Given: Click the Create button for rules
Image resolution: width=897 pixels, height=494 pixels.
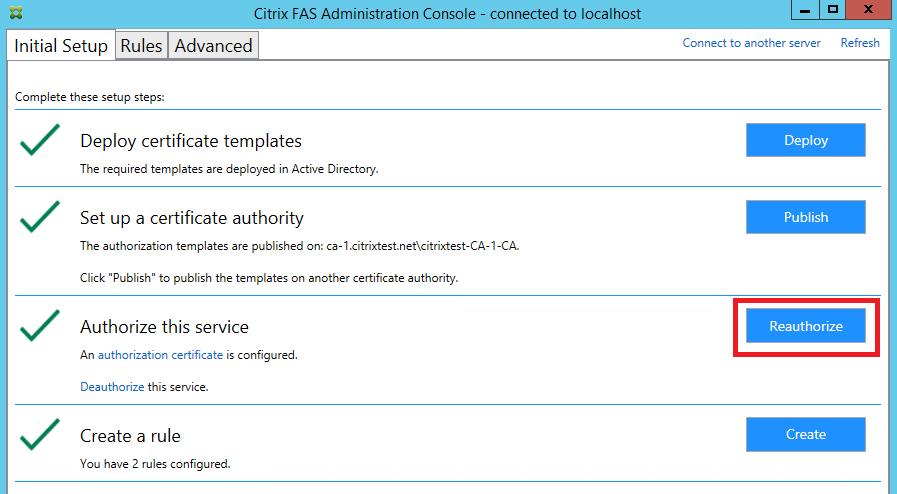Looking at the screenshot, I should point(805,434).
